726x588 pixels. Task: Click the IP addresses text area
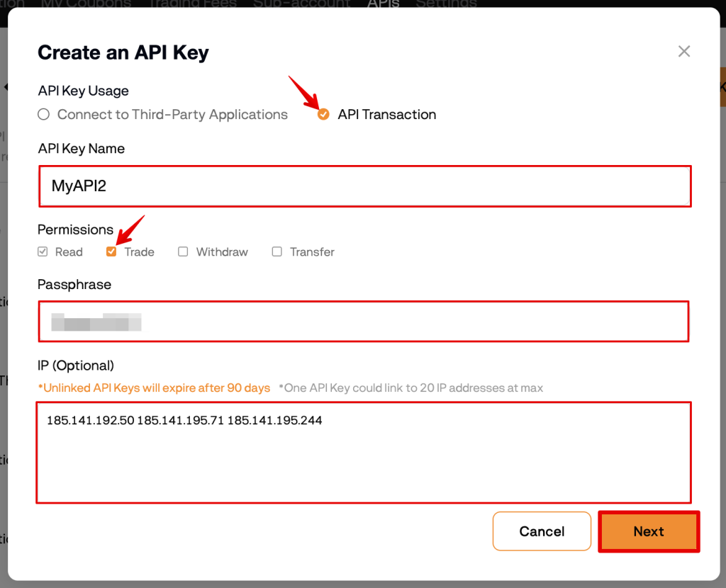point(364,453)
